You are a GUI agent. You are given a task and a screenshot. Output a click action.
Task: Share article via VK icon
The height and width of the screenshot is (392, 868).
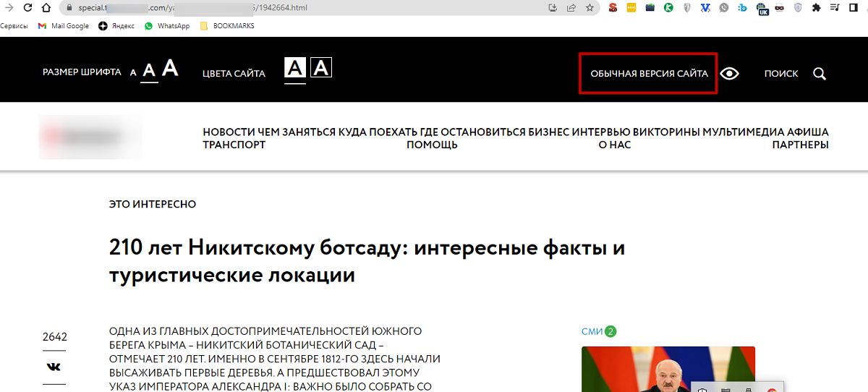(x=54, y=367)
